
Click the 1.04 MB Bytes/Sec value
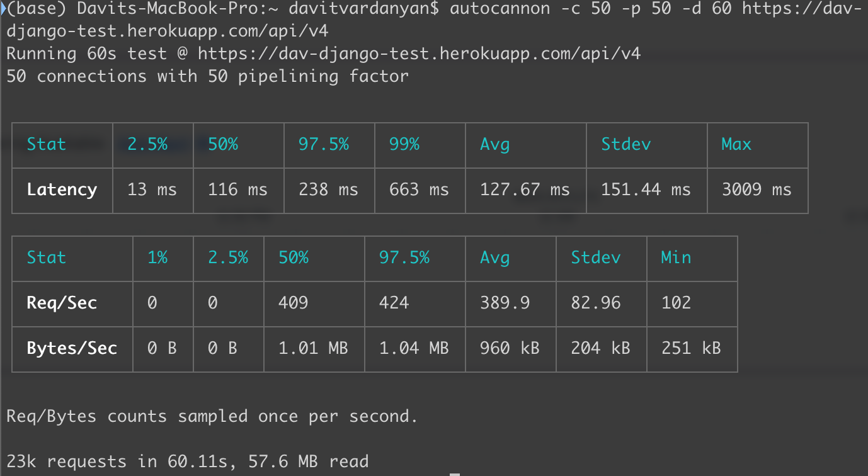(413, 348)
